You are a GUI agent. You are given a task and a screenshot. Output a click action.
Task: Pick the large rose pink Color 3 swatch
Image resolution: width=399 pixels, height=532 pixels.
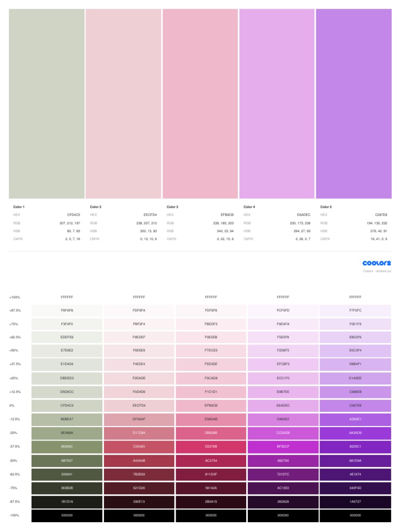tap(200, 103)
